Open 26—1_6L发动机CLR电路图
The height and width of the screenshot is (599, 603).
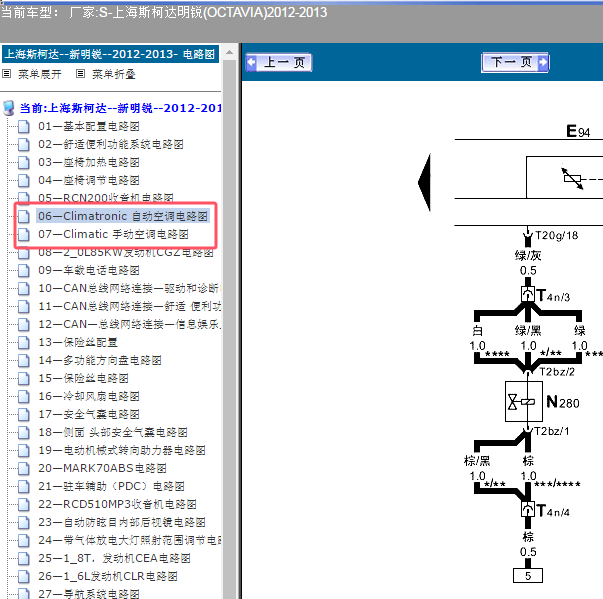click(x=108, y=576)
